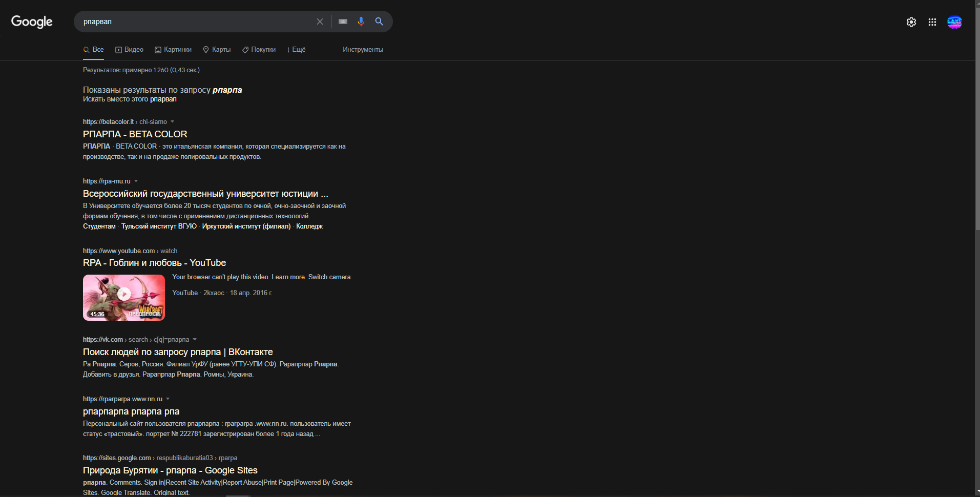Open Всероссийский государственный университет юстиции result
The height and width of the screenshot is (497, 980).
tap(205, 194)
